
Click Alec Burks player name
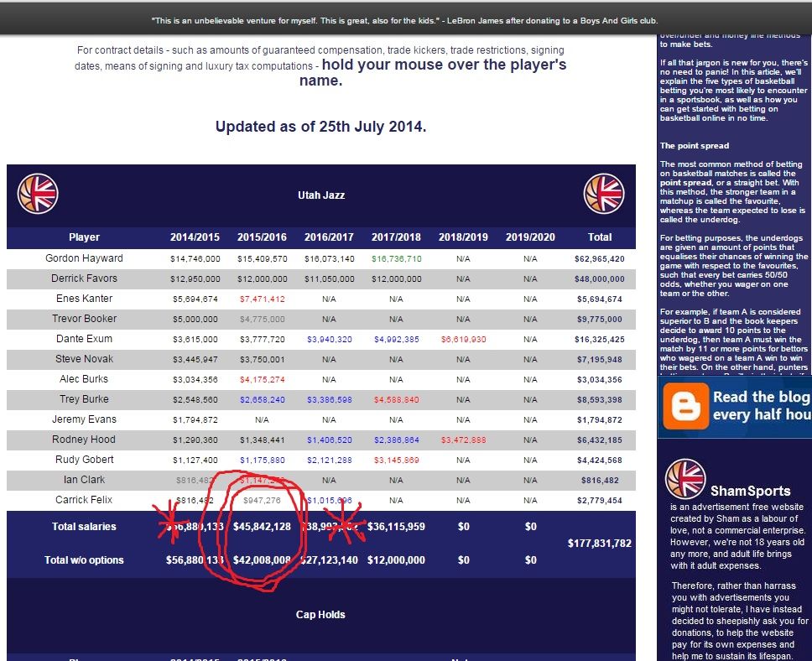coord(84,379)
